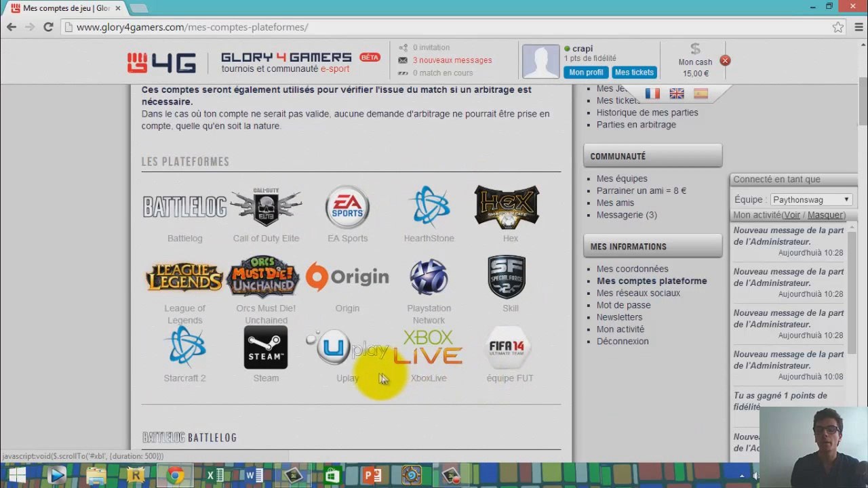This screenshot has width=868, height=488.
Task: Open PowerPoint from the taskbar
Action: 372,476
